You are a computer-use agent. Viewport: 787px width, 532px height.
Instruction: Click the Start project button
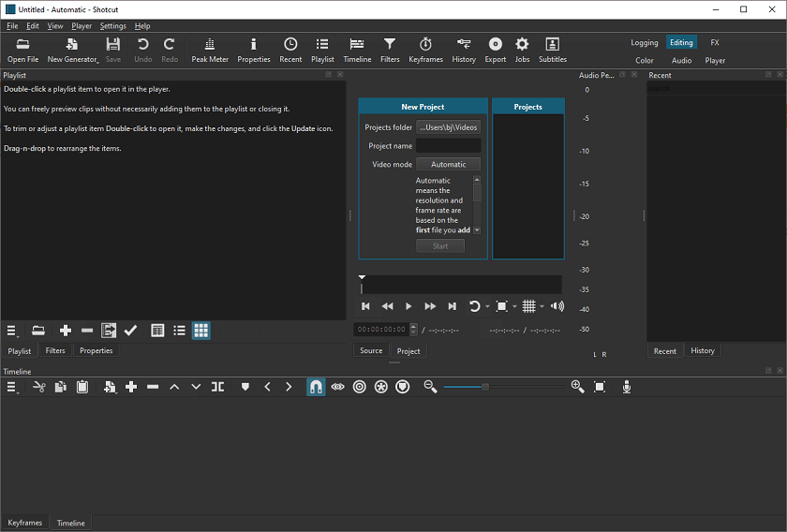click(440, 246)
